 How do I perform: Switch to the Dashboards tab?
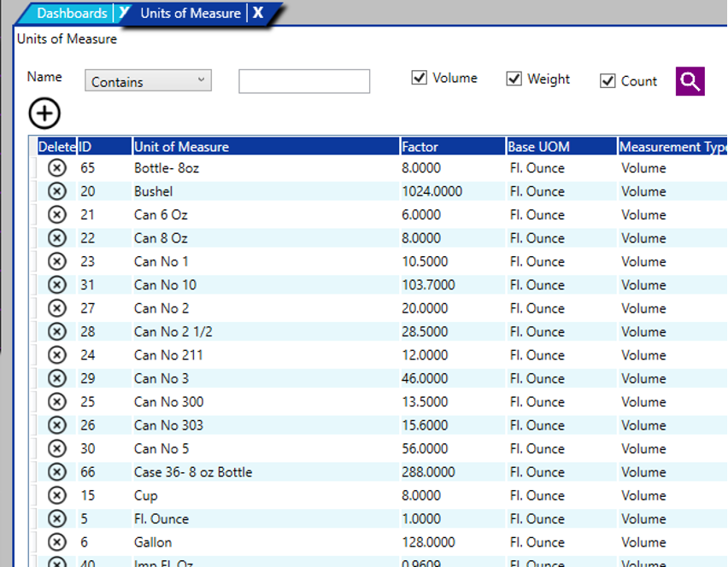(x=72, y=14)
